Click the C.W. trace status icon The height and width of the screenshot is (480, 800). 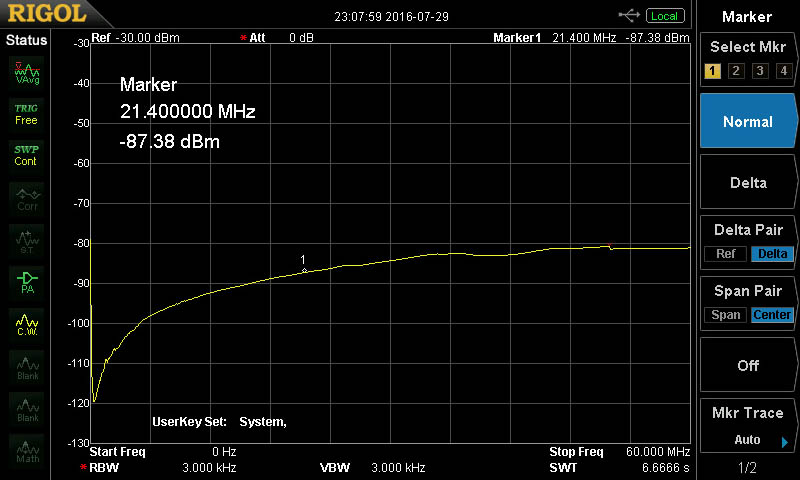27,324
